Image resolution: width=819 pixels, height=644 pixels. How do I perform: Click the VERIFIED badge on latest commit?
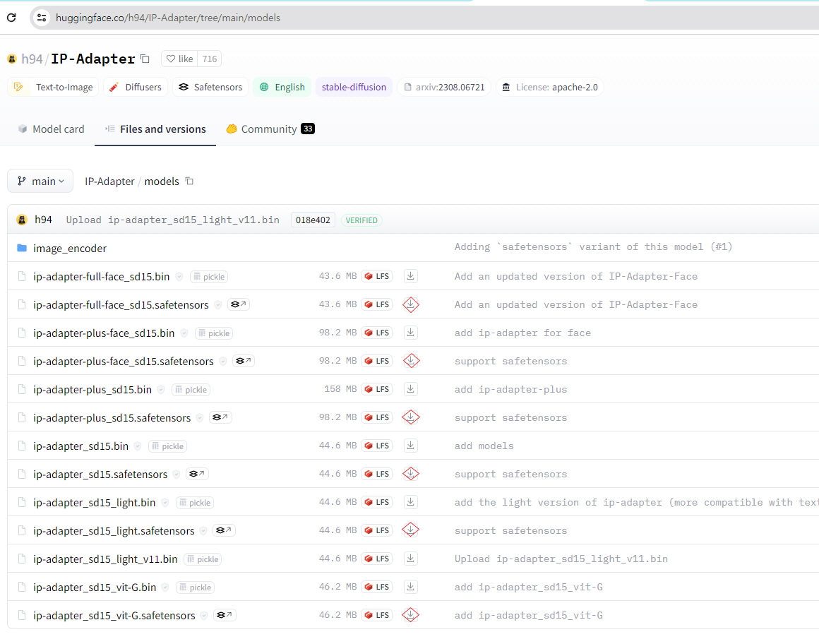pos(361,220)
